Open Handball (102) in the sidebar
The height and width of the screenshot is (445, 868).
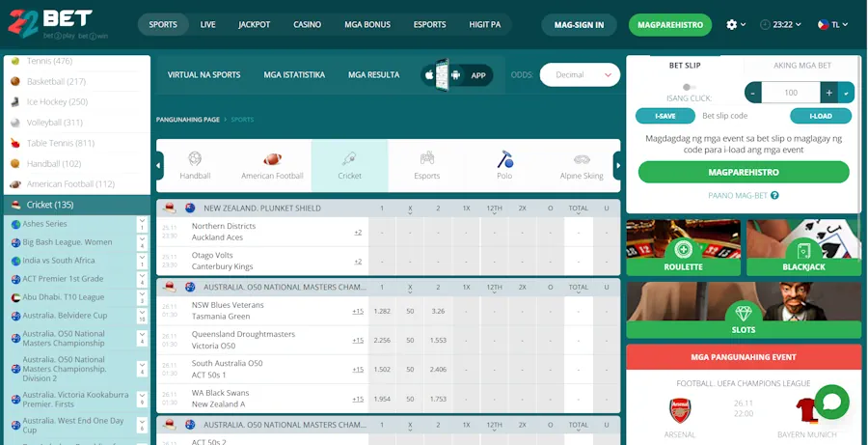[76, 163]
